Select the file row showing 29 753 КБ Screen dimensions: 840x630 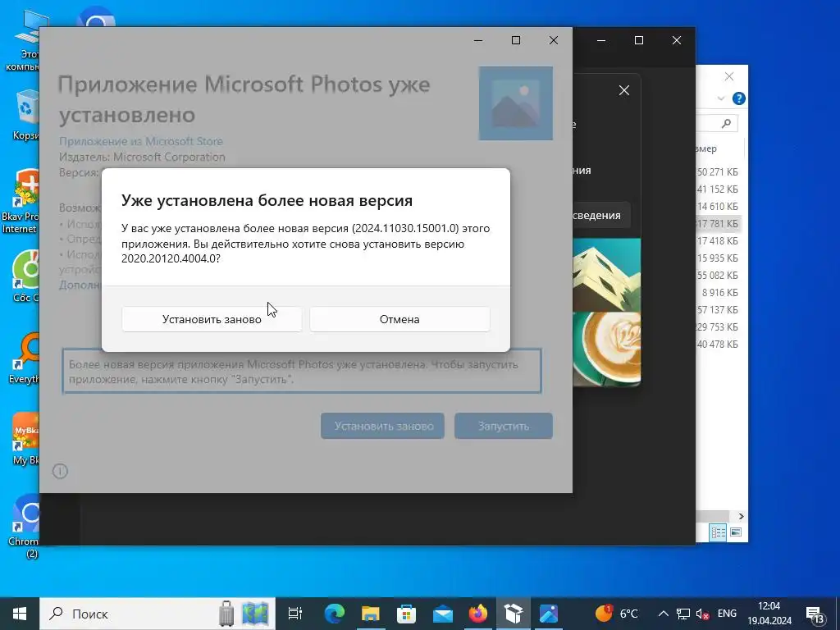click(x=719, y=326)
